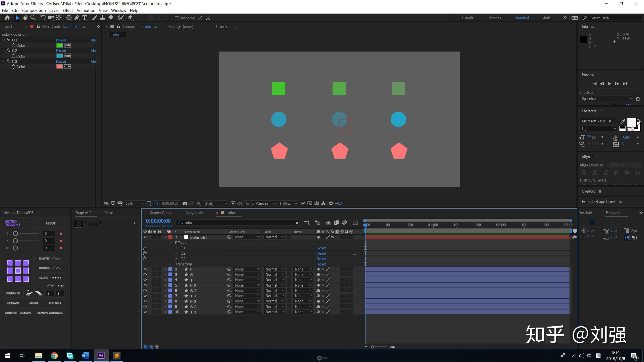Select the Type tool
644x362 pixels.
(85, 18)
